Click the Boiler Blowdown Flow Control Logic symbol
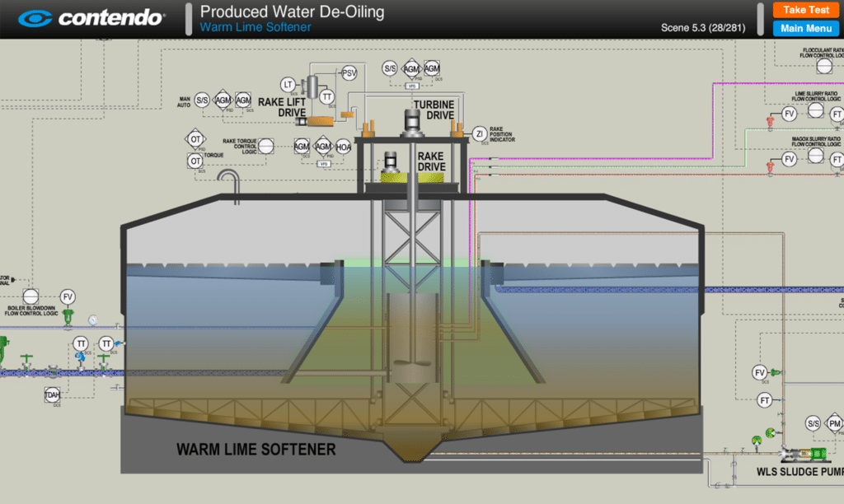The height and width of the screenshot is (504, 844). point(30,296)
